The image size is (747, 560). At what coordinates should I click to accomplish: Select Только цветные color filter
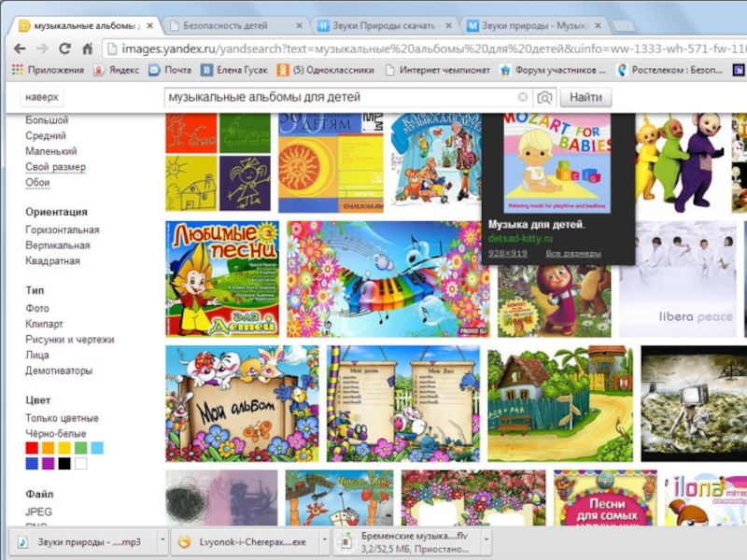click(x=62, y=418)
